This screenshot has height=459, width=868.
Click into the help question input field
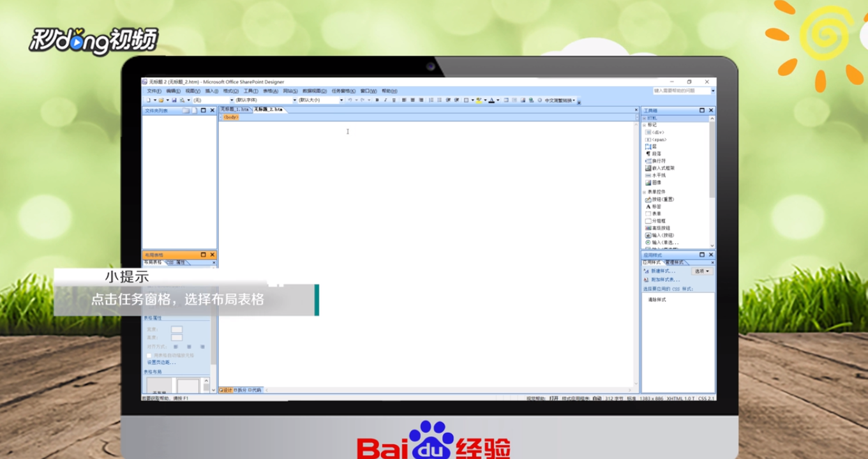pyautogui.click(x=681, y=91)
